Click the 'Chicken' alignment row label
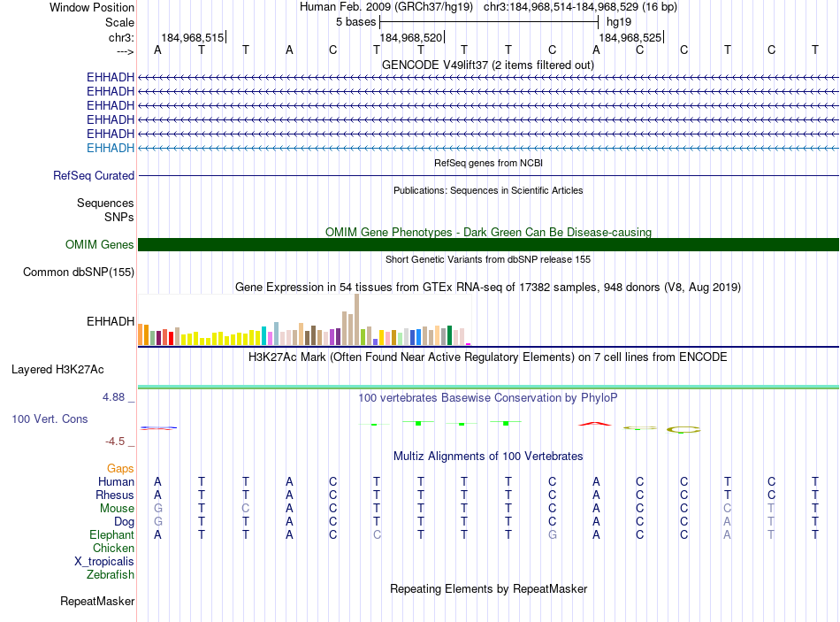Image resolution: width=840 pixels, height=622 pixels. tap(113, 548)
